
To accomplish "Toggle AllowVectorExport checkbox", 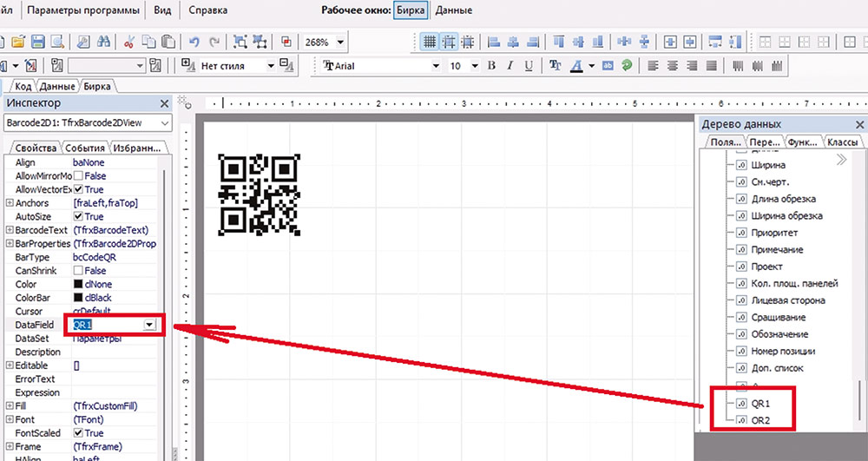I will [x=79, y=189].
